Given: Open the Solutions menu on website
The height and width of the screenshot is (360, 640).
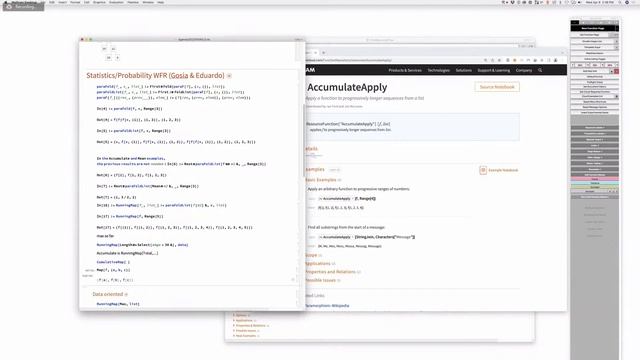Looking at the screenshot, I should point(464,70).
